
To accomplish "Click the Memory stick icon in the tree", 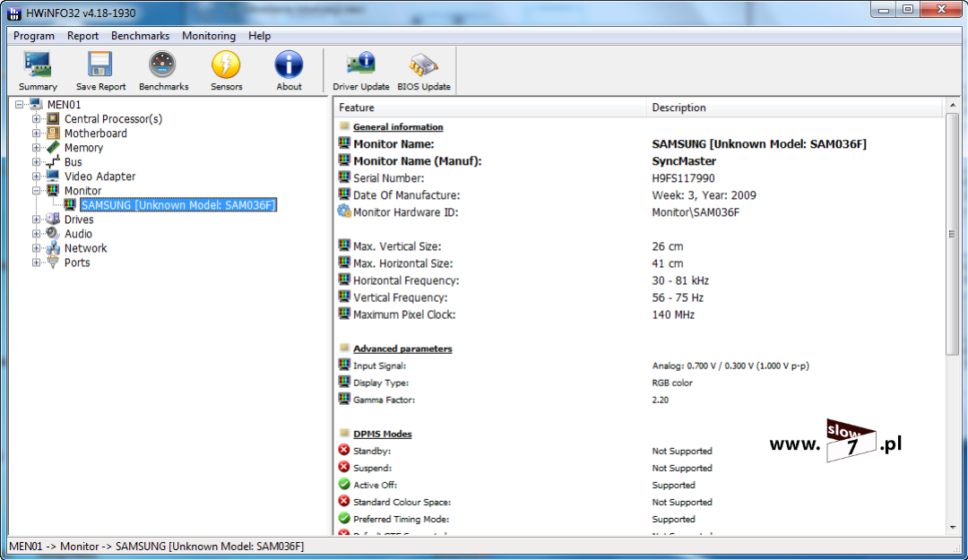I will click(x=53, y=147).
